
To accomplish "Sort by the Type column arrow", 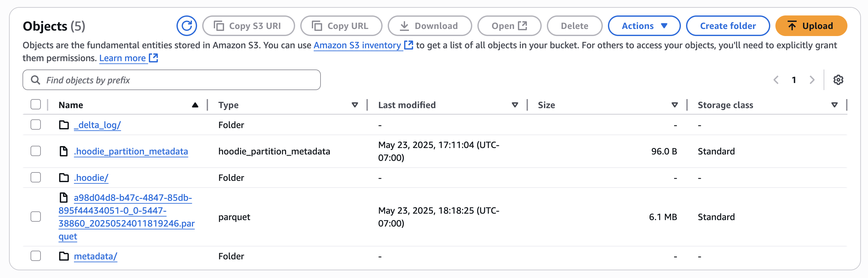I will click(355, 105).
